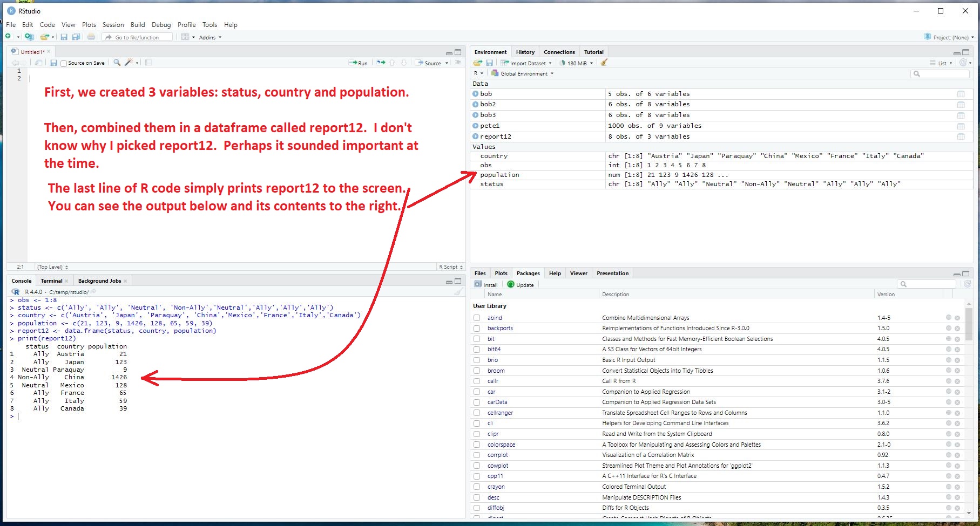
Task: Click the clear console broom icon
Action: point(458,292)
